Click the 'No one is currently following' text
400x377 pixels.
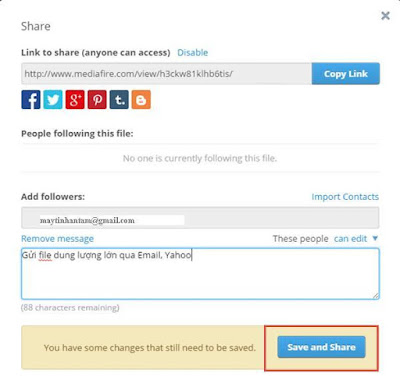200,158
